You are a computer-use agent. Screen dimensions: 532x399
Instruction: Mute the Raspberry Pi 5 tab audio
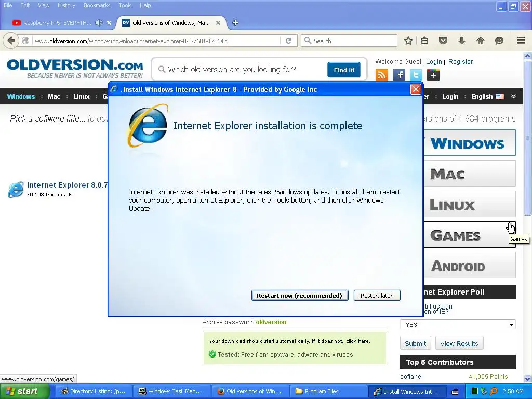tap(99, 23)
